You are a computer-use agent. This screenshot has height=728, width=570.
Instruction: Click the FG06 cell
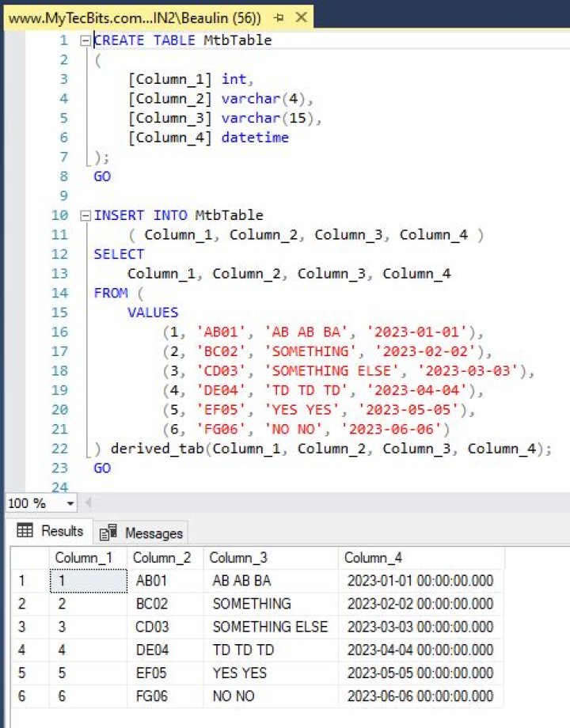click(165, 696)
